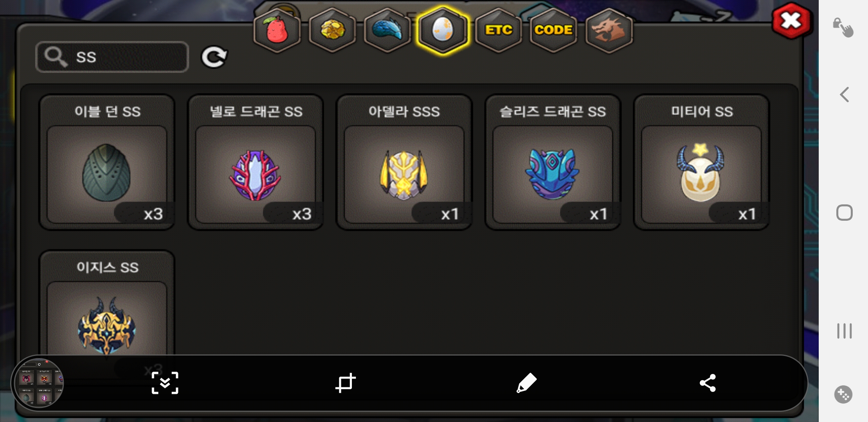
Task: Tap the pencil edit icon
Action: [x=527, y=383]
